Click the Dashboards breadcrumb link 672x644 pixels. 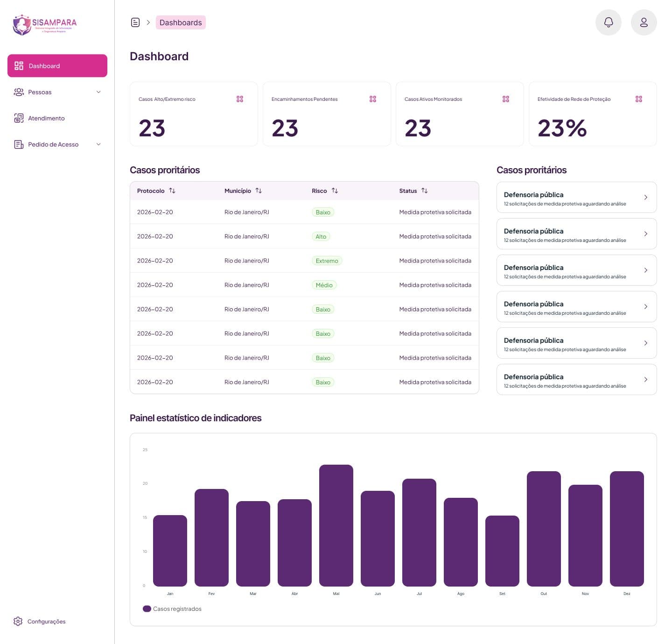pos(181,22)
